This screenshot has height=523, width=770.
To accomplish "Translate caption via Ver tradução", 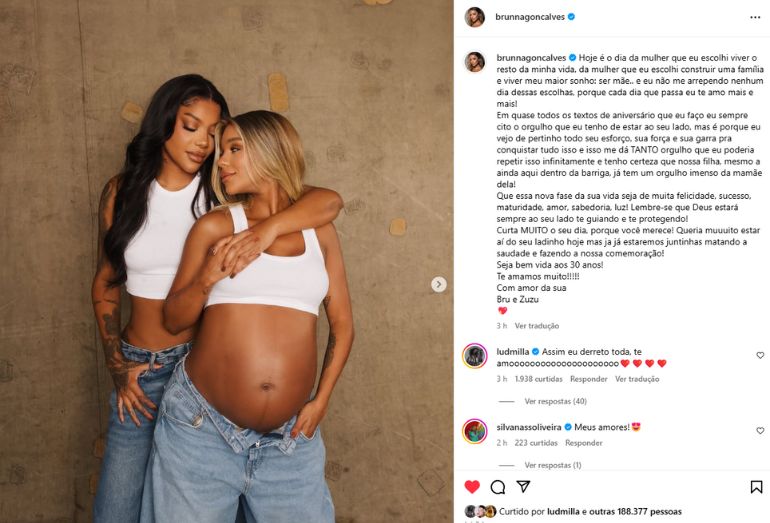I will [x=537, y=326].
